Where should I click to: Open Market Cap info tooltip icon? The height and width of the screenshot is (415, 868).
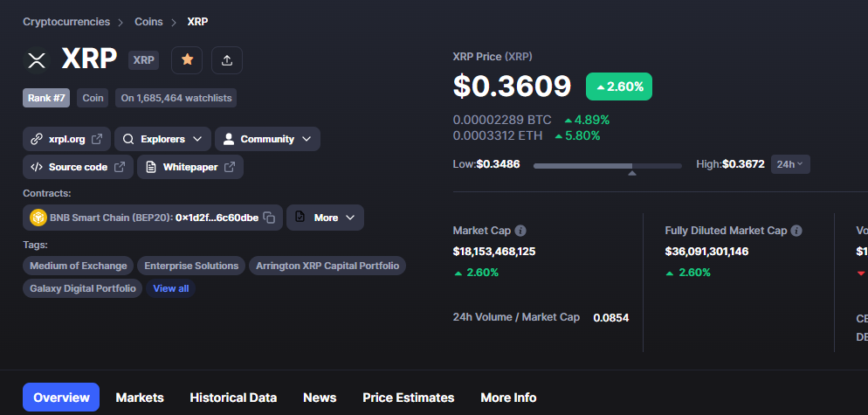point(520,231)
